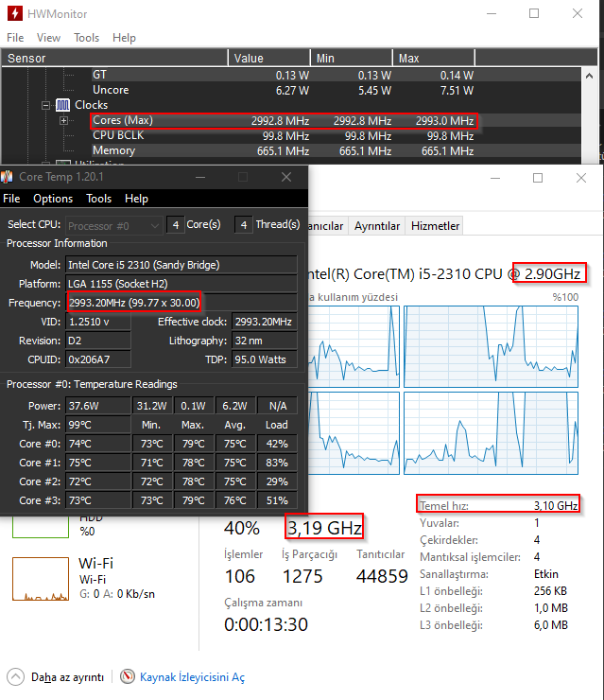Click the bottom-right CPU core usage graph
The width and height of the screenshot is (604, 700).
pos(492,433)
